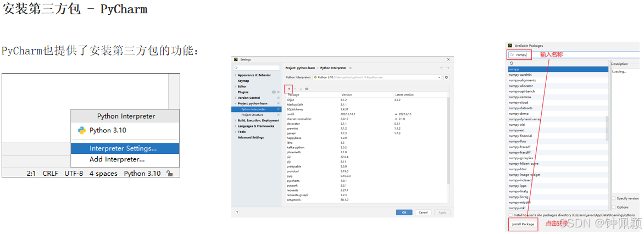Click 4 spaces indent in status bar
Viewport: 644px width, 234px height.
point(103,174)
